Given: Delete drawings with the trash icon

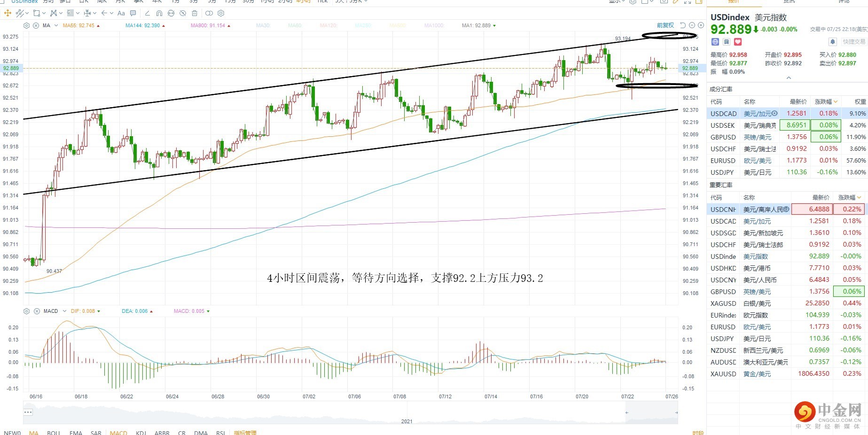Looking at the screenshot, I should coord(195,13).
